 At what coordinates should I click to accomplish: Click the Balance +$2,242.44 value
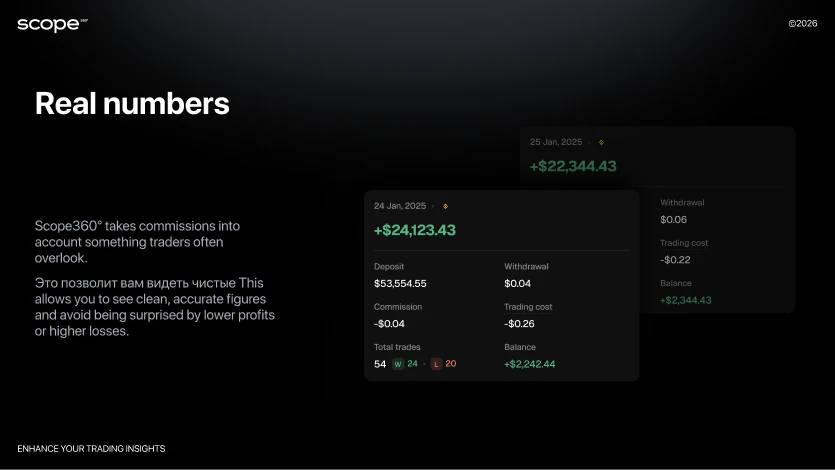point(530,364)
